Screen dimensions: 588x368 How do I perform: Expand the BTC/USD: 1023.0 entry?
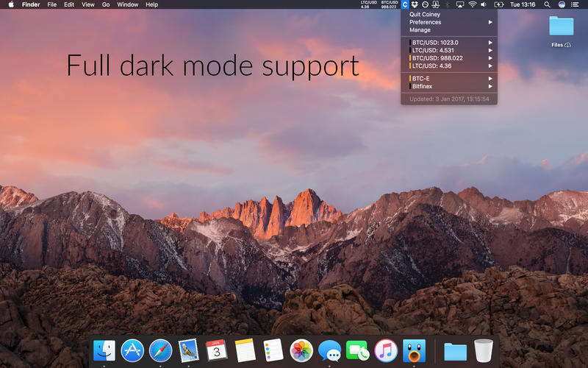449,43
